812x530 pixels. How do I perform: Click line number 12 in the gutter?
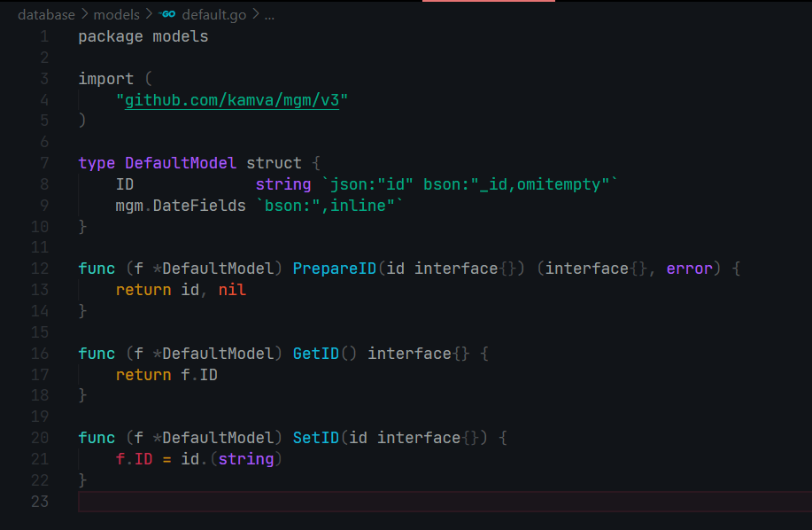tap(40, 269)
